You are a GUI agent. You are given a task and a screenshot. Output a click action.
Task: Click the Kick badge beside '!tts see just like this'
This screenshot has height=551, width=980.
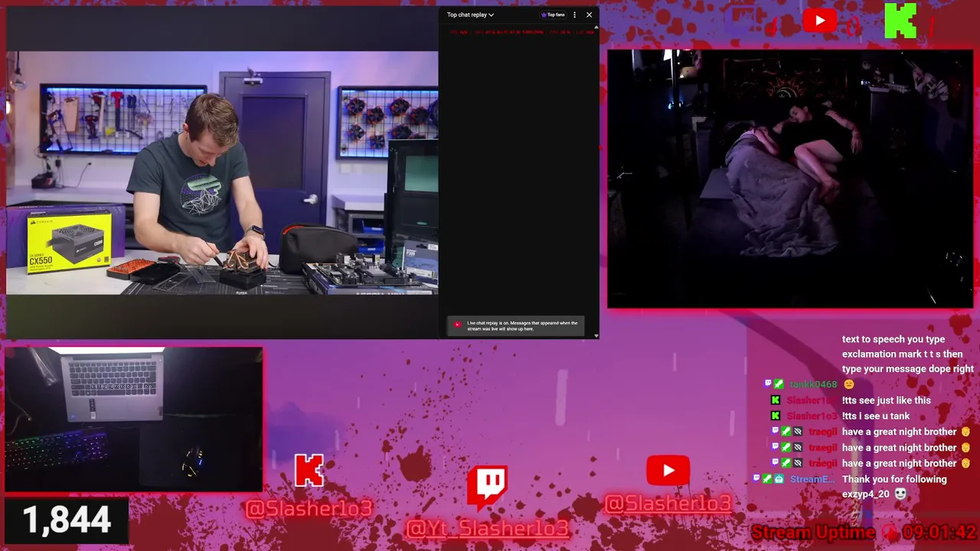(776, 400)
